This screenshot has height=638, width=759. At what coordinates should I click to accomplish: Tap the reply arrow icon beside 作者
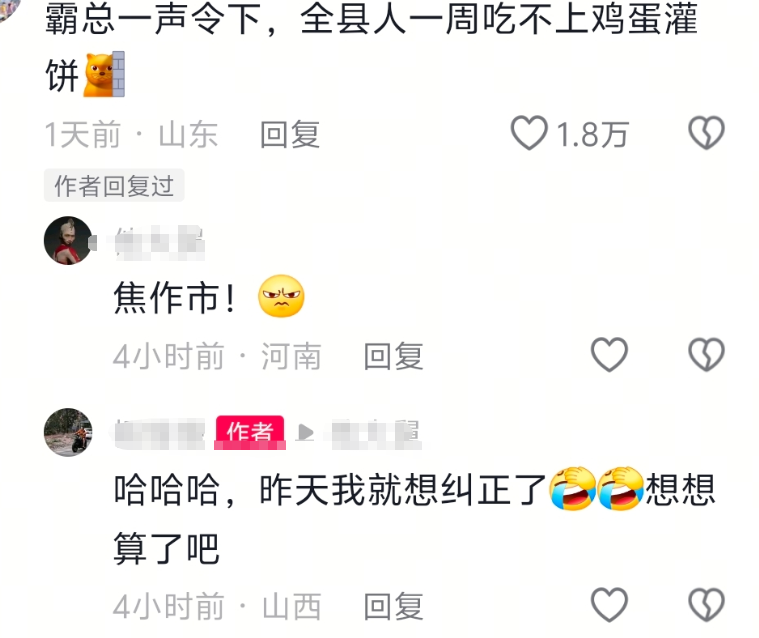click(305, 432)
